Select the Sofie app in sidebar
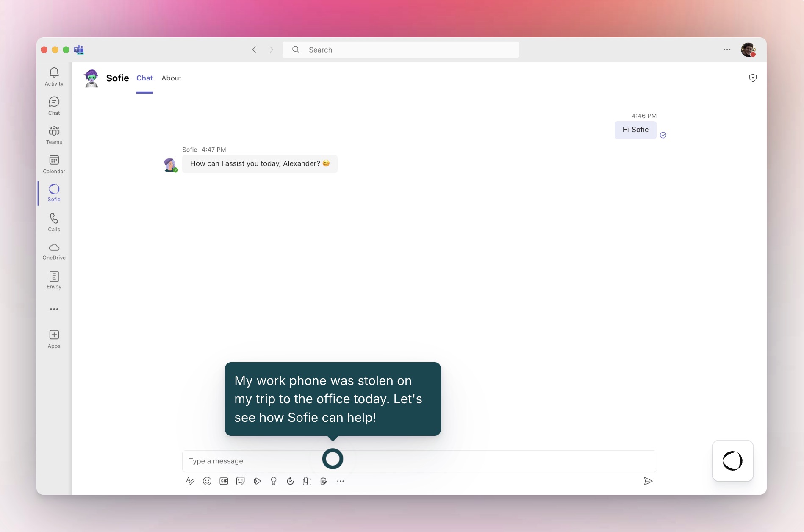The image size is (804, 532). [x=54, y=193]
